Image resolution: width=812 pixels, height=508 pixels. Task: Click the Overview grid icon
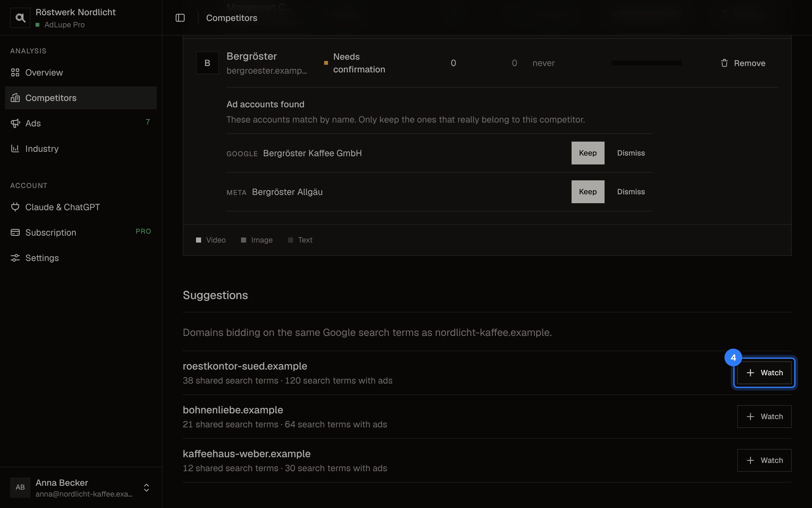[x=15, y=72]
